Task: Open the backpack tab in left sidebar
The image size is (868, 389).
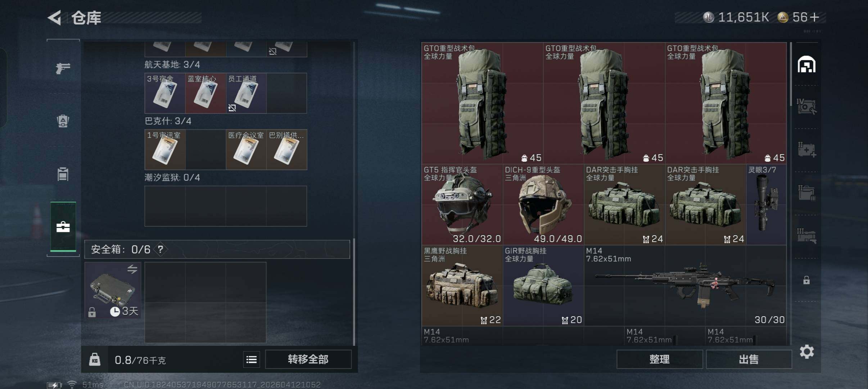Action: pyautogui.click(x=63, y=121)
